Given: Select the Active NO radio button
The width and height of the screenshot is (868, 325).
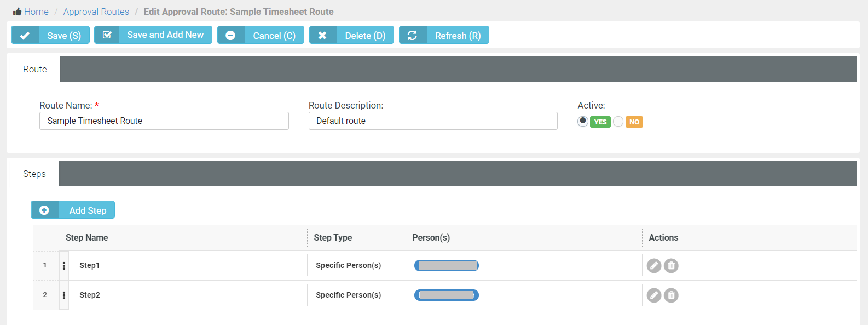Looking at the screenshot, I should pyautogui.click(x=618, y=122).
